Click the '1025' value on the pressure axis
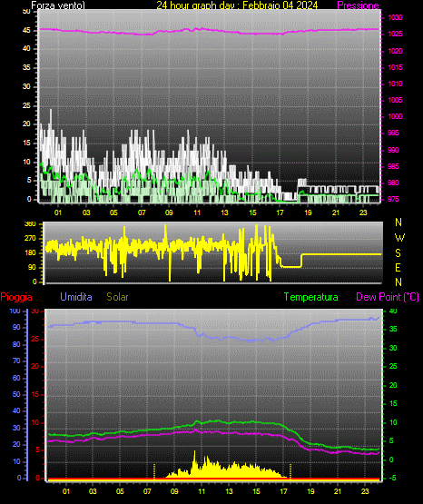This screenshot has width=423, height=504. coord(395,34)
